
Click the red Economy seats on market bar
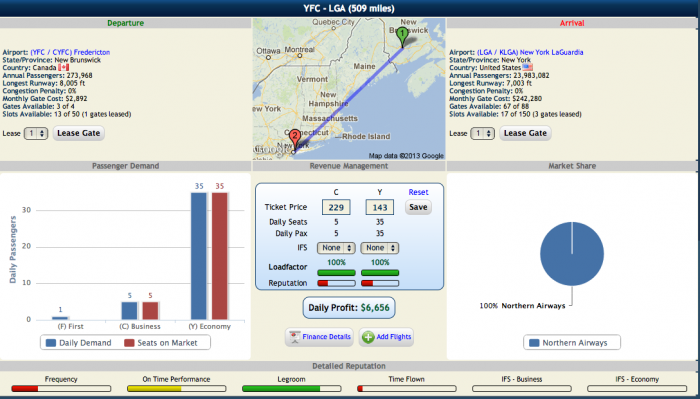coord(220,256)
